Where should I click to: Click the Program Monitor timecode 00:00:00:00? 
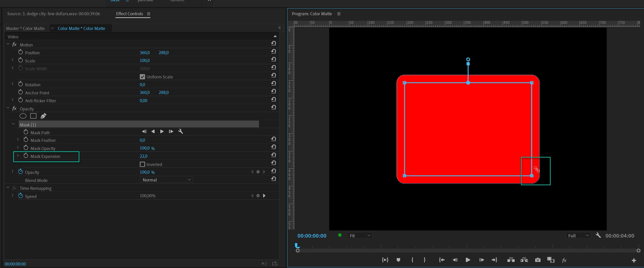point(312,236)
